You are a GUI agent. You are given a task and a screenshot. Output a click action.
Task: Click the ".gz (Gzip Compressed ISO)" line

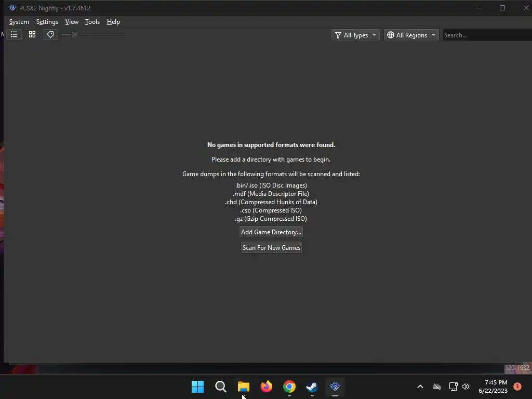[x=271, y=219]
